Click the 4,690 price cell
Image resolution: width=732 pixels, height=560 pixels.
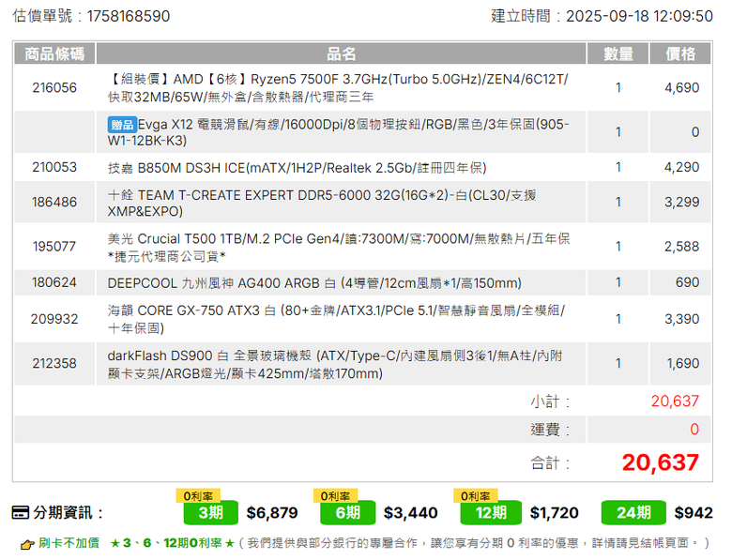click(x=681, y=88)
